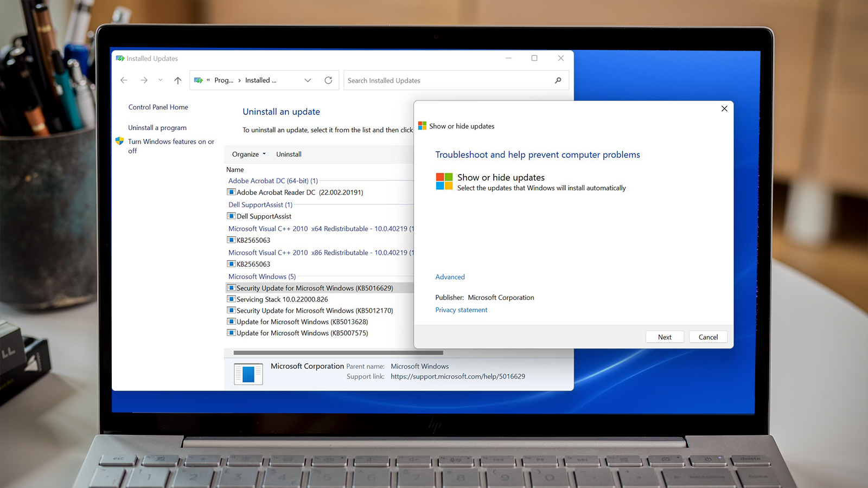Click the Installed Updates window title icon
This screenshot has width=868, height=488.
point(120,59)
